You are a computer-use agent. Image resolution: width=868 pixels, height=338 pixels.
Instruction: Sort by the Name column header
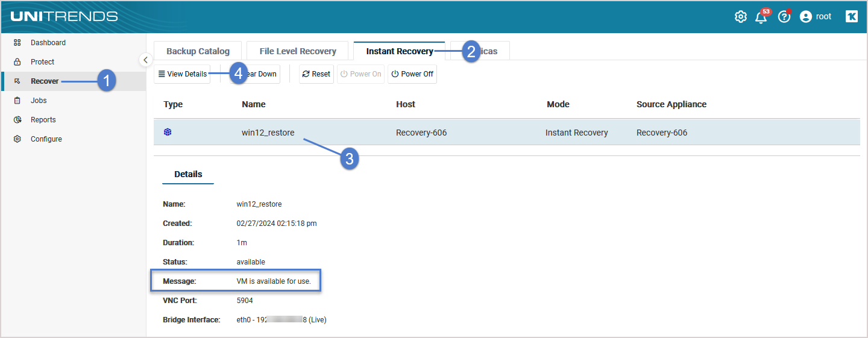[x=254, y=104]
